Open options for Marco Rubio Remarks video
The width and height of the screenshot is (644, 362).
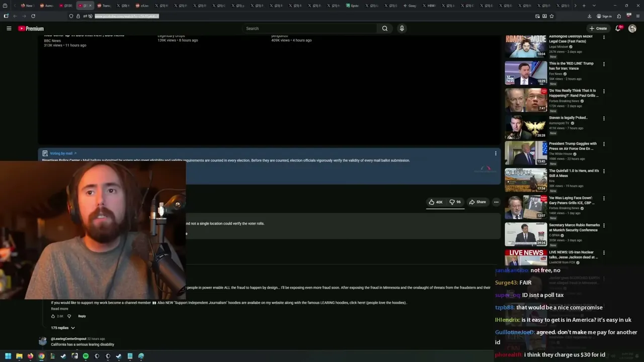(x=604, y=226)
